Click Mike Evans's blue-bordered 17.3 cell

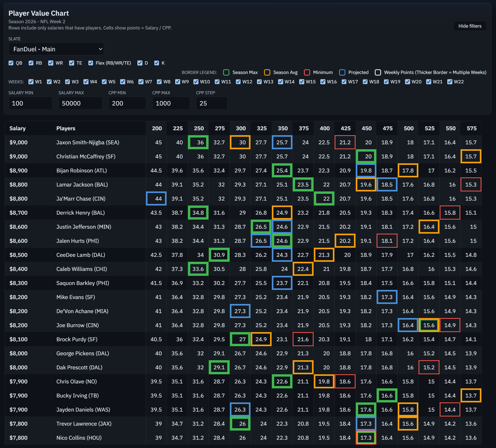tap(387, 297)
